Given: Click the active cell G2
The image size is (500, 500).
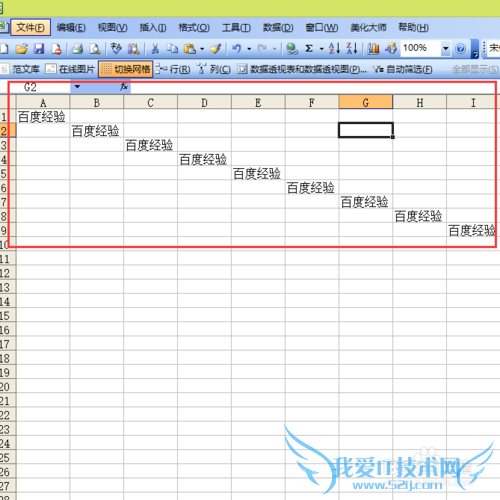Looking at the screenshot, I should (x=366, y=130).
